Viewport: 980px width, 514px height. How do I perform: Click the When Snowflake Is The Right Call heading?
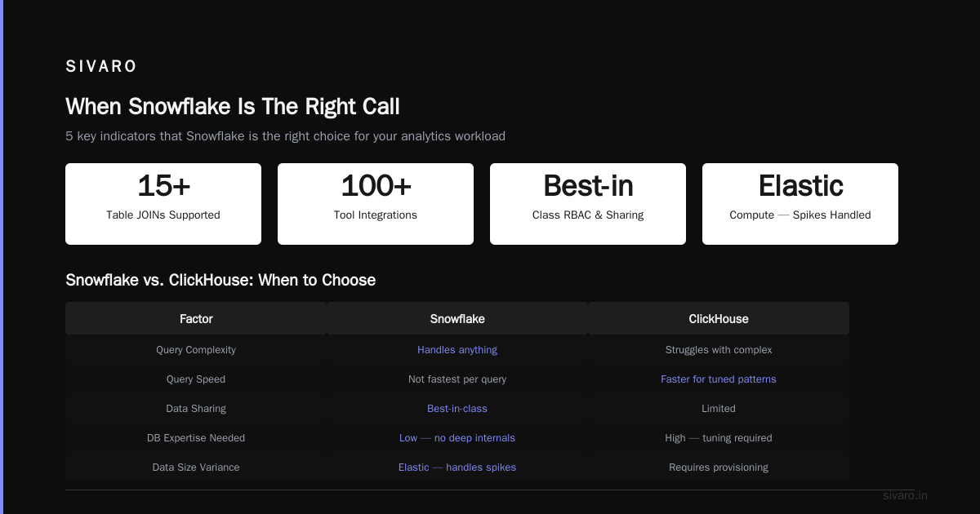pyautogui.click(x=233, y=106)
